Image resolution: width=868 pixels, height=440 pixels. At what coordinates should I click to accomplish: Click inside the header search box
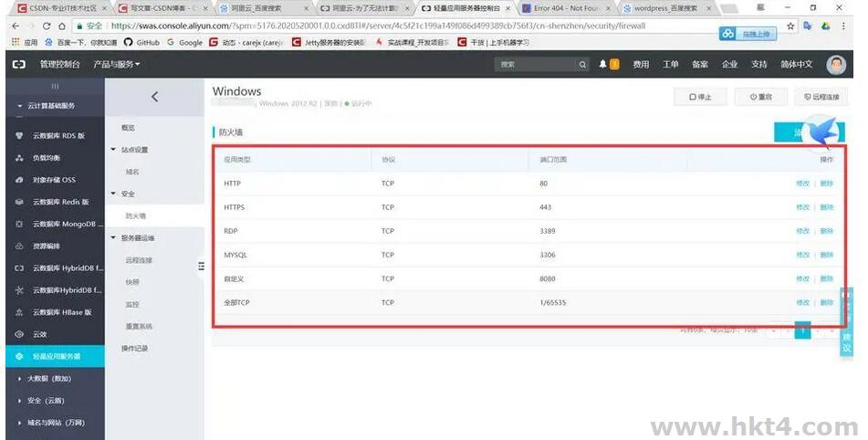pos(536,65)
